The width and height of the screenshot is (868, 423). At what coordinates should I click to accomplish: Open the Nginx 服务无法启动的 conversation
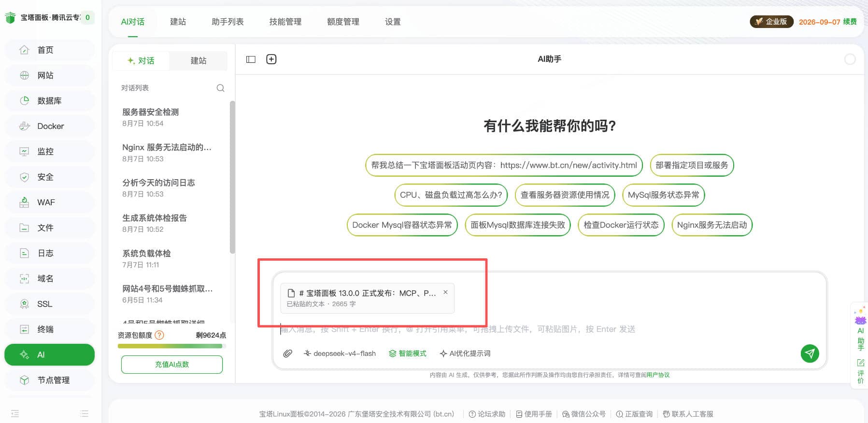click(169, 153)
